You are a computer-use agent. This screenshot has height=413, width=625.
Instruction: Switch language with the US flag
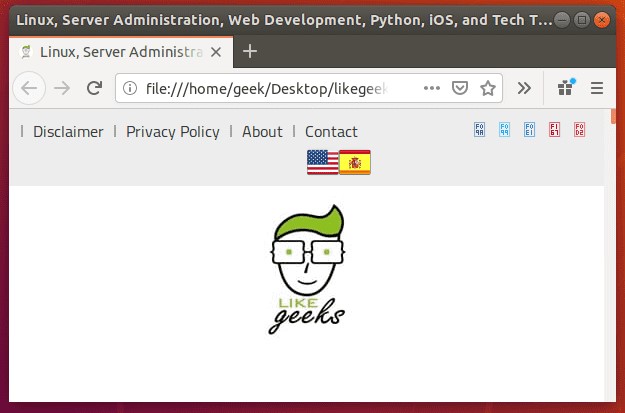(x=323, y=162)
